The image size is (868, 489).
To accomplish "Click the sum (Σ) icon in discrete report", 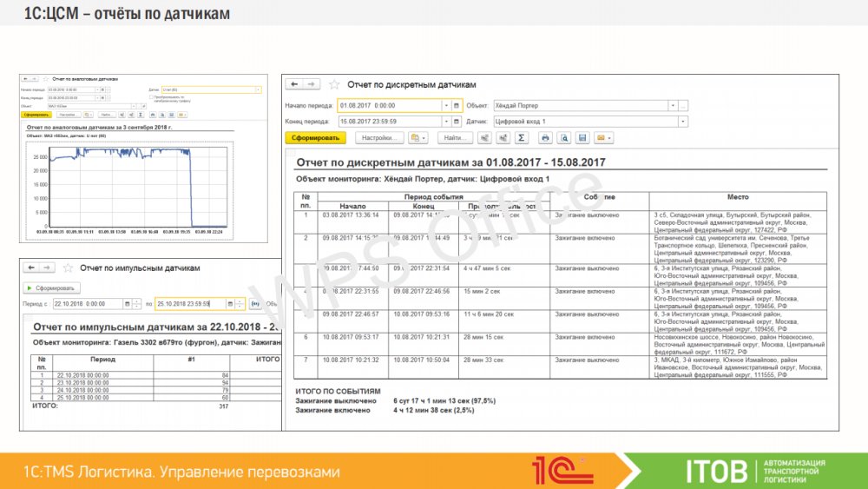I will 521,138.
